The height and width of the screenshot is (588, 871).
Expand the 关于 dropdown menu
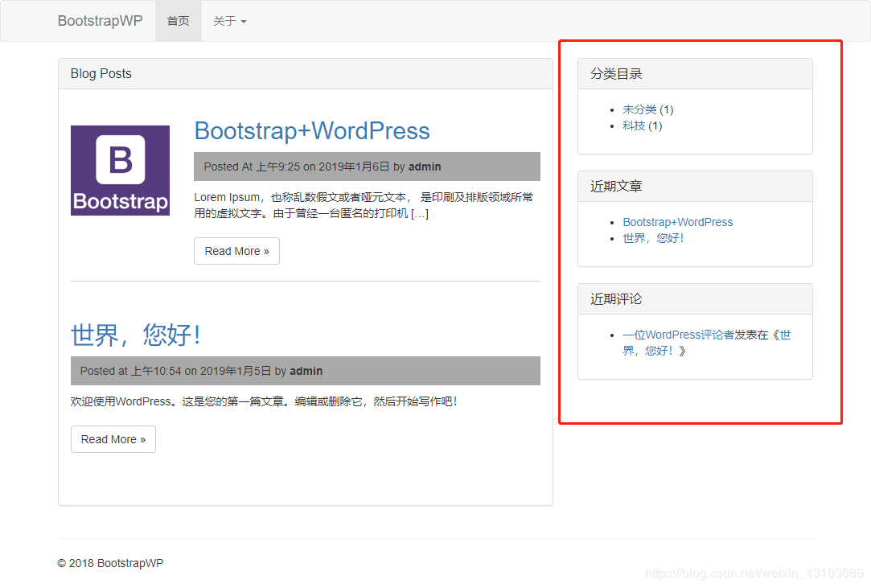click(230, 21)
